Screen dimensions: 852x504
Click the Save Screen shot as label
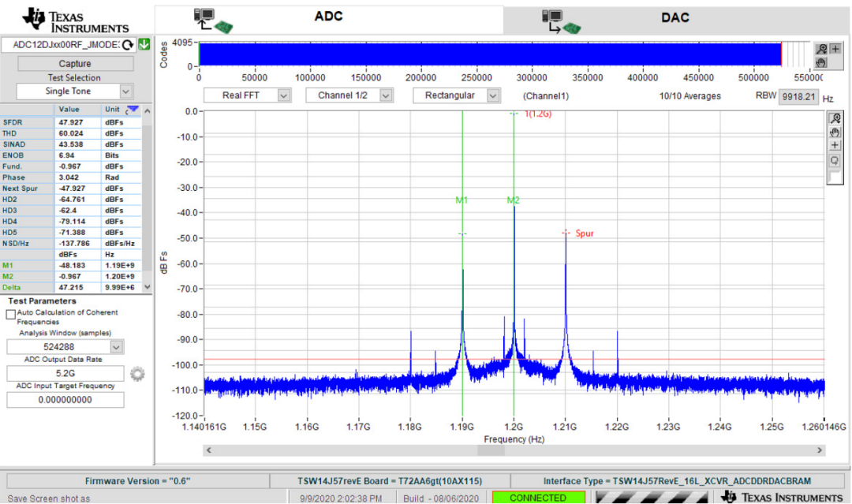48,498
